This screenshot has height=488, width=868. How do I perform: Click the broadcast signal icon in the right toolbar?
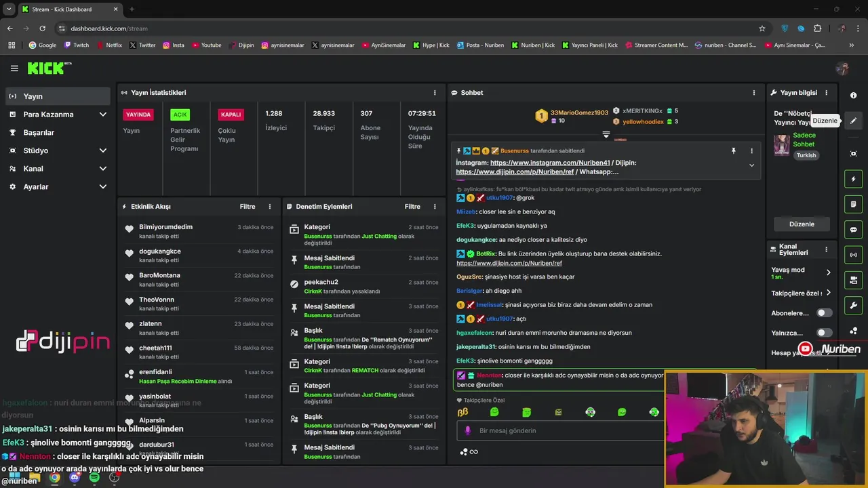[x=853, y=255]
